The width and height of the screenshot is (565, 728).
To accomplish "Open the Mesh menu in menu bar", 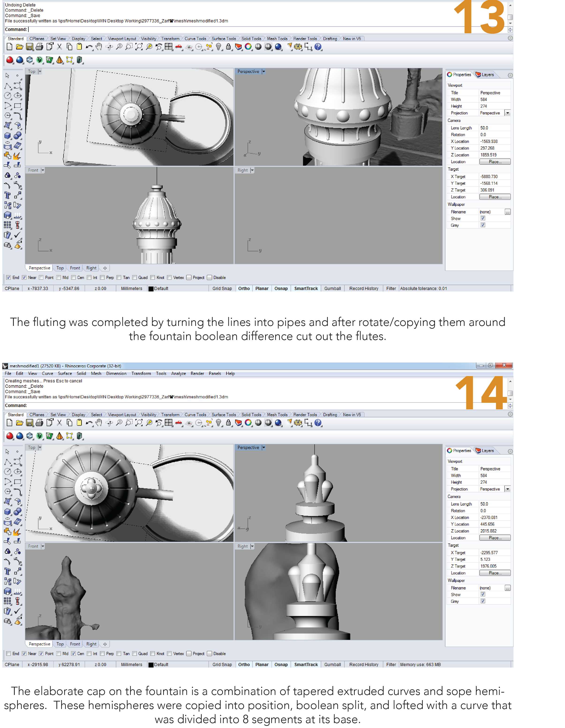I will click(x=96, y=373).
